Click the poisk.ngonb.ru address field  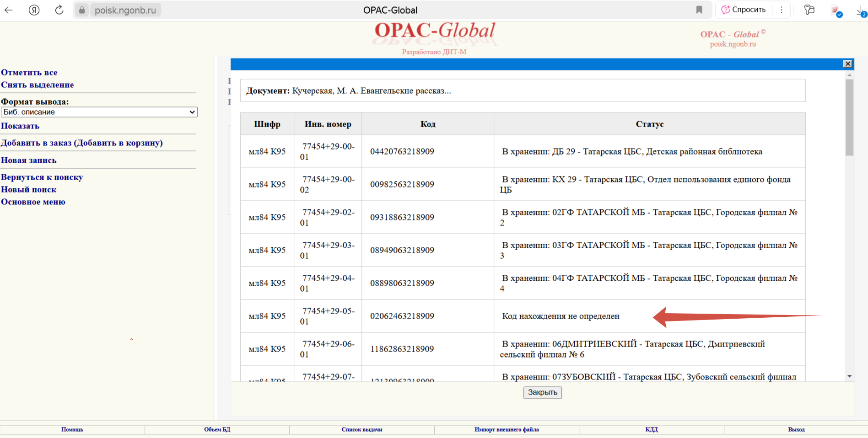[125, 10]
